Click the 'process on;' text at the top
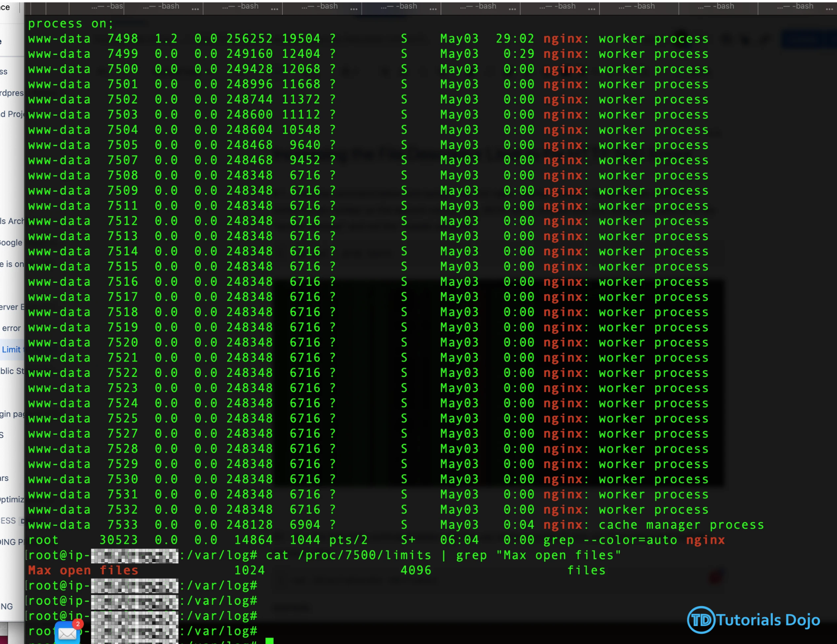 (71, 24)
